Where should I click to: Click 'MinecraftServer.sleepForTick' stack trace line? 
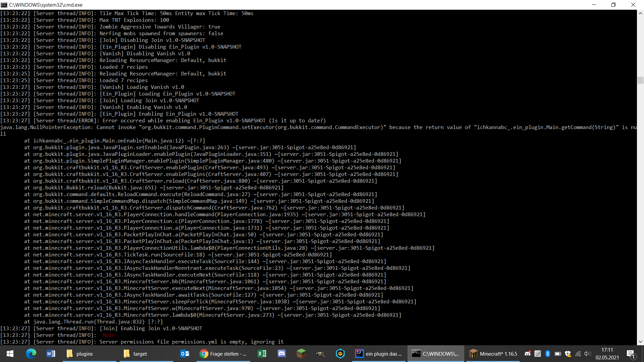click(x=220, y=302)
